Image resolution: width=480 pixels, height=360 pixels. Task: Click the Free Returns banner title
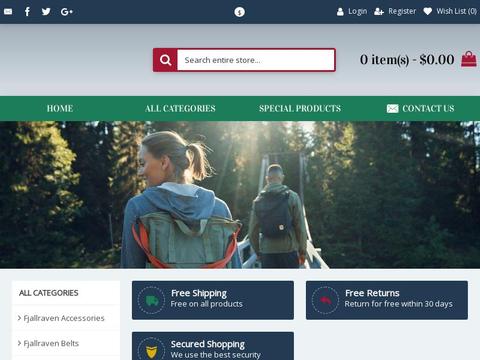pos(372,293)
